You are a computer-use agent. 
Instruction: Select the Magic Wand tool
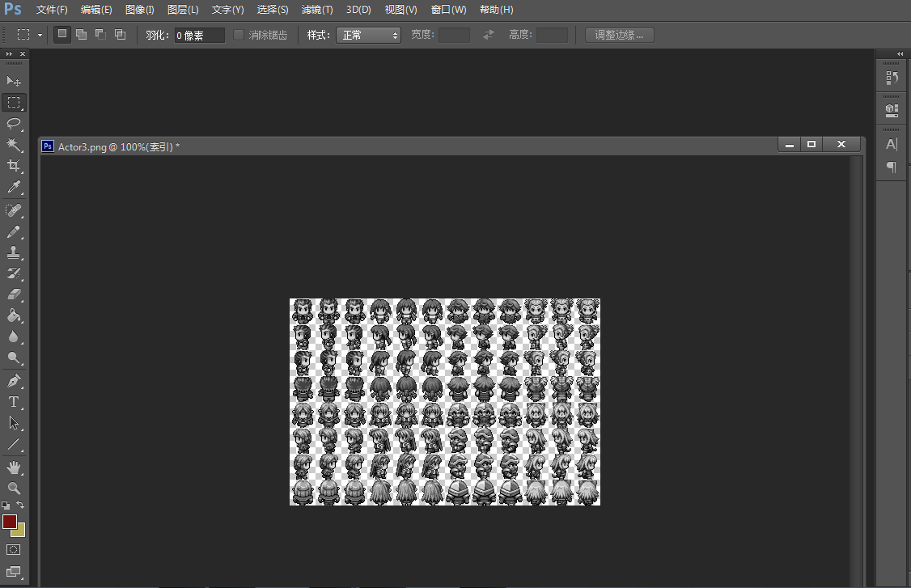click(x=14, y=144)
